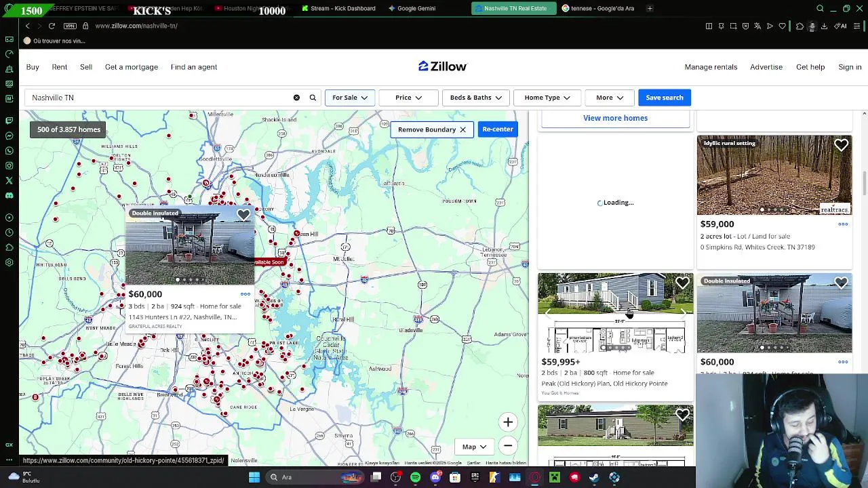The width and height of the screenshot is (868, 488).
Task: Expand the More filters dropdown
Action: point(609,98)
